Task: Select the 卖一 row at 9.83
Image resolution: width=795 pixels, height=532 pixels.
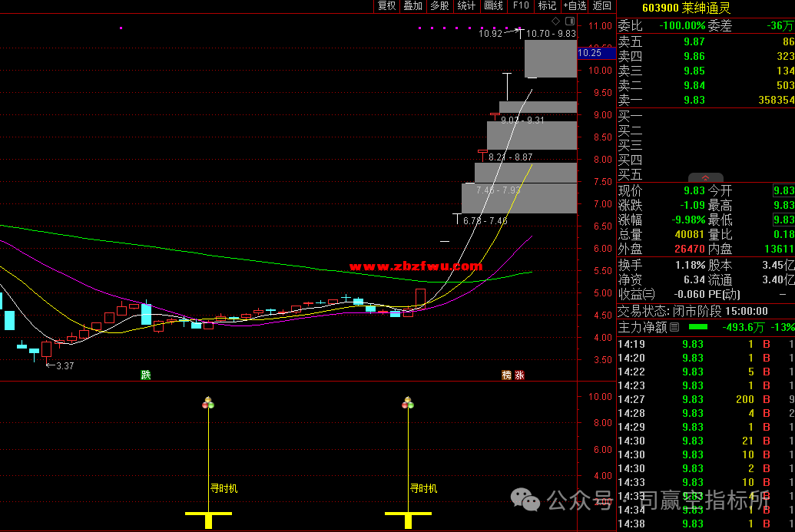Action: pos(706,100)
